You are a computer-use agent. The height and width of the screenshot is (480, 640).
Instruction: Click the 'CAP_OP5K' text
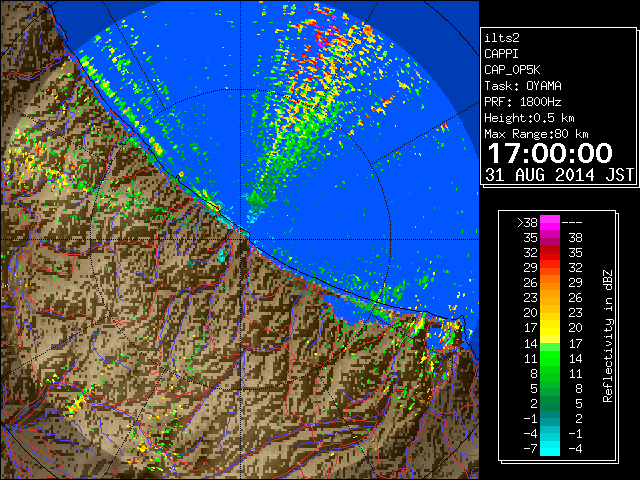pyautogui.click(x=512, y=70)
